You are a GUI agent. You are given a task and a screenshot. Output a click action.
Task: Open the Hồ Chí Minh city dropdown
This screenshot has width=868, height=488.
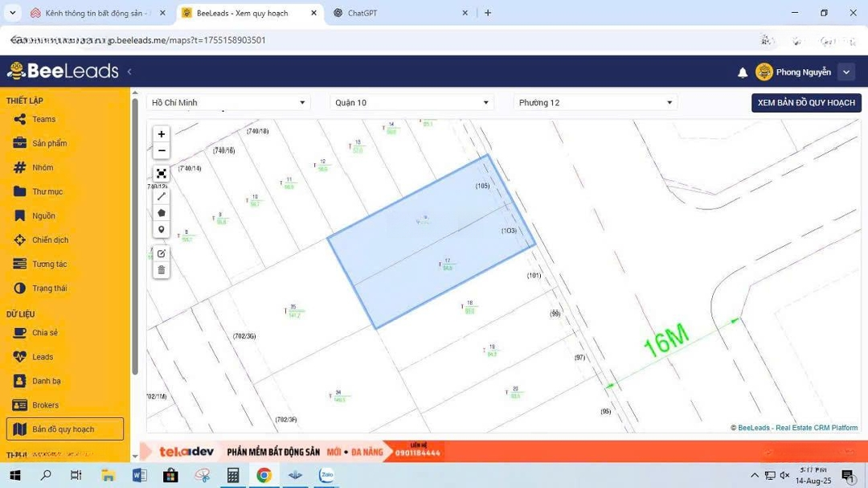pos(228,103)
